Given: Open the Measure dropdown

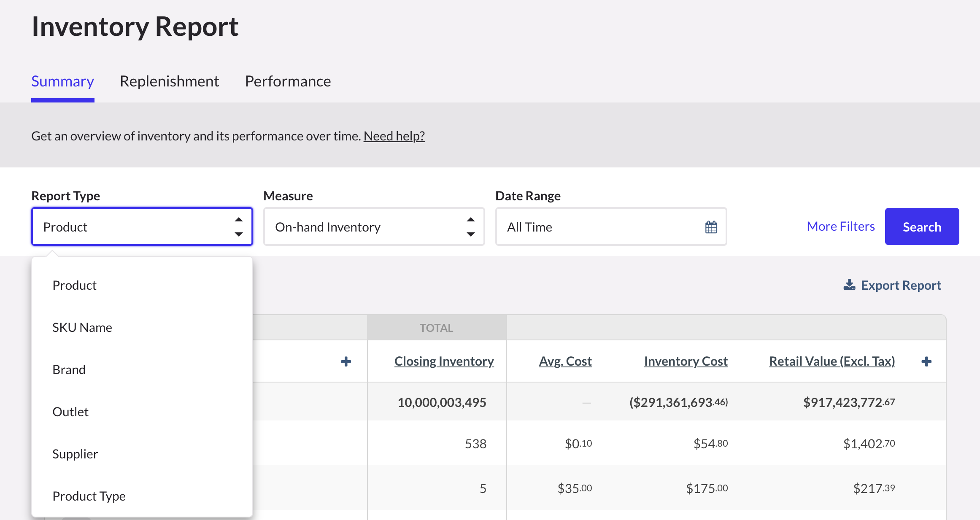Looking at the screenshot, I should click(x=363, y=226).
